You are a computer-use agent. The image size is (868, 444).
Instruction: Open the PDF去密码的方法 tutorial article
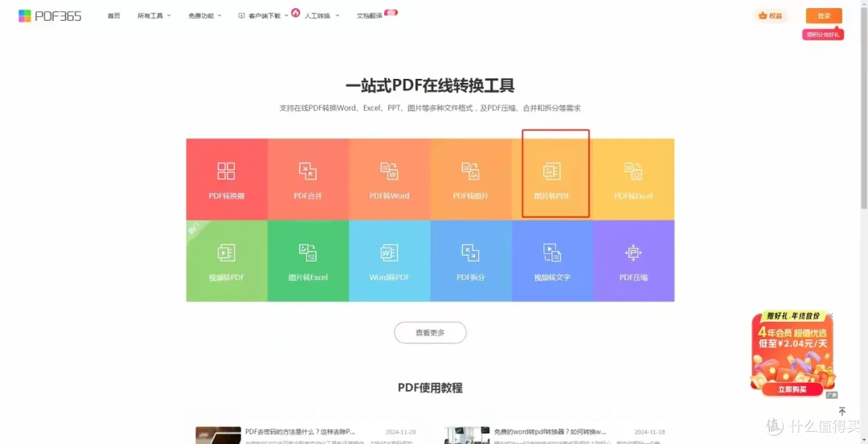tap(301, 431)
